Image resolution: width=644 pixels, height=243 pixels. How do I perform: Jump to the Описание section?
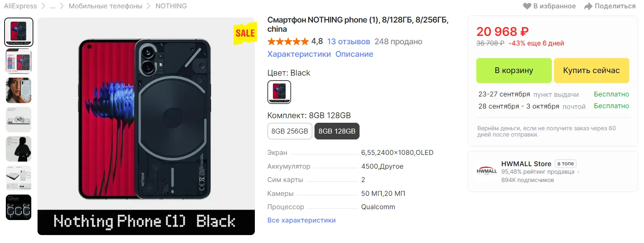click(x=354, y=54)
